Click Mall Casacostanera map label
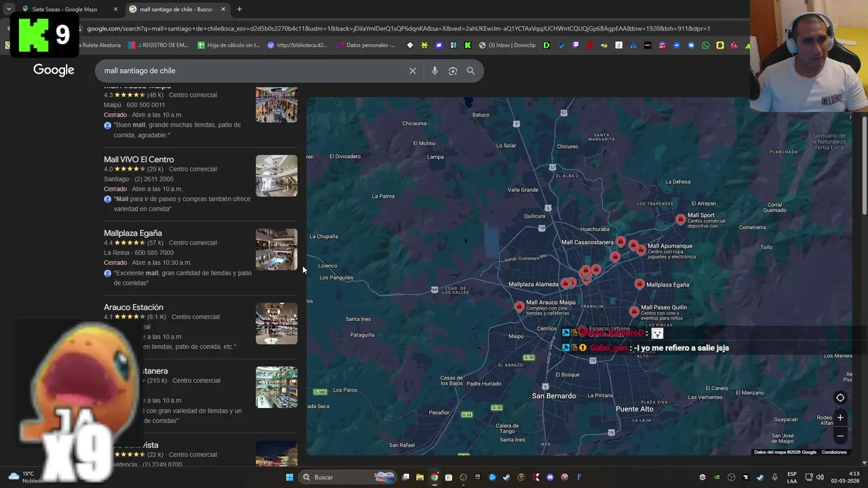The image size is (868, 488). tap(587, 242)
